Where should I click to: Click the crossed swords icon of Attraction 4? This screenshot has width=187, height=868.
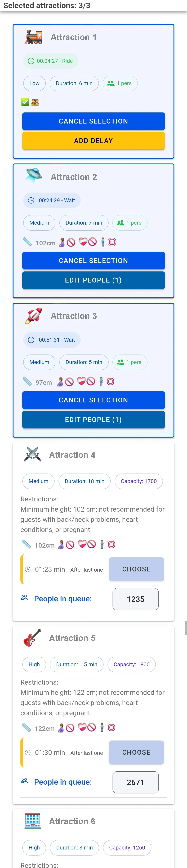pos(32,455)
